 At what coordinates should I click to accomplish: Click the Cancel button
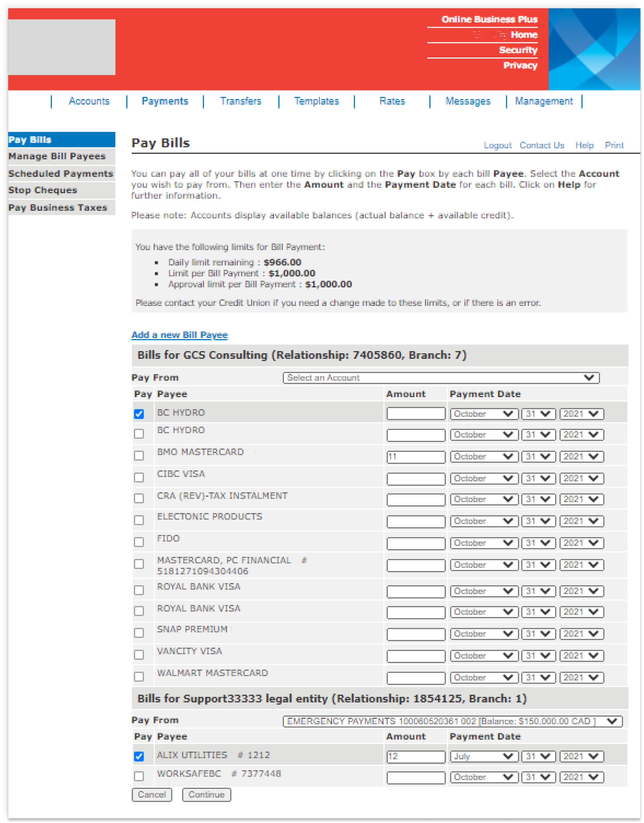(x=151, y=795)
